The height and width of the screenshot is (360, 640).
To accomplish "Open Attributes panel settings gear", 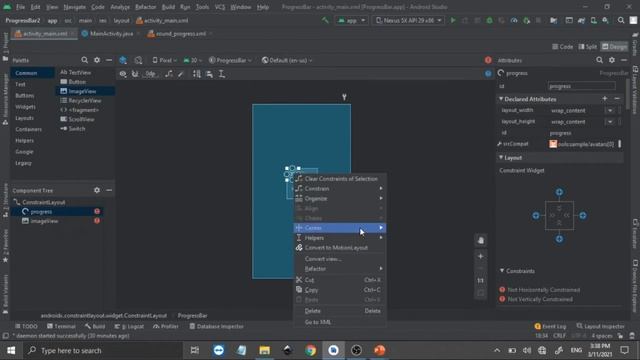I will point(611,60).
